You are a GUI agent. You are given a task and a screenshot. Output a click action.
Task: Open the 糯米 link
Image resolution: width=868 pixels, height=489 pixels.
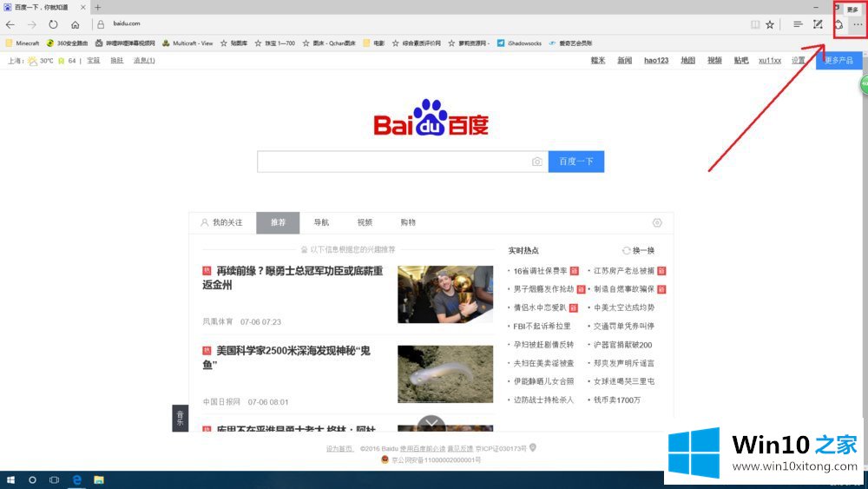point(598,60)
